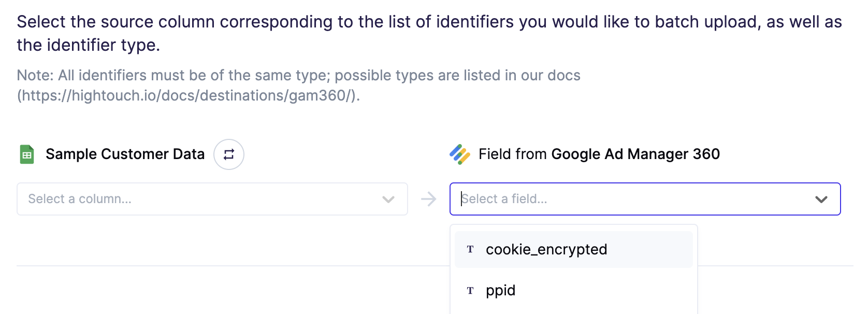Open the hightouch.io gam360 docs URL
868x314 pixels.
pos(189,96)
